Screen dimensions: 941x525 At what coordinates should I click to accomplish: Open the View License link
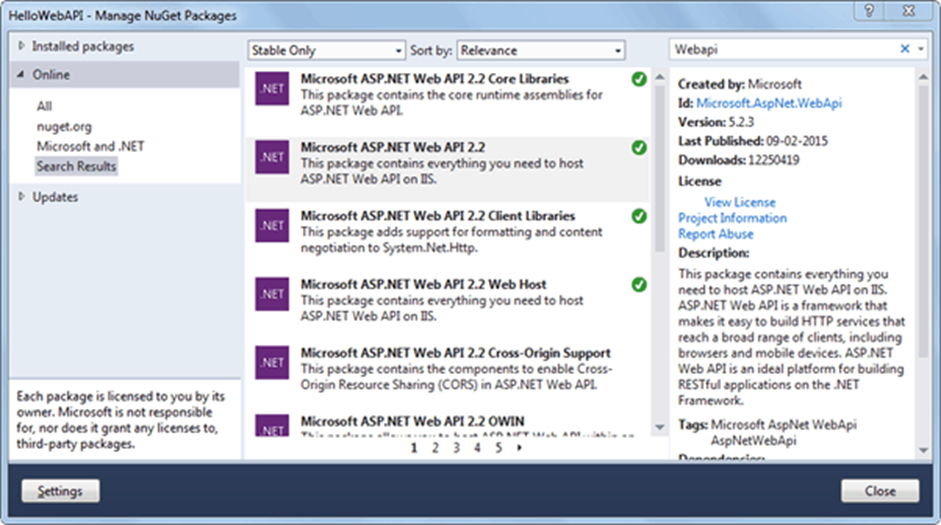coord(740,202)
